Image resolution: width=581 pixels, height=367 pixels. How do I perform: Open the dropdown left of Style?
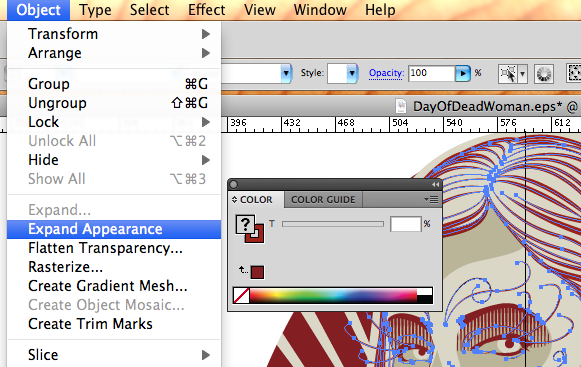point(286,73)
